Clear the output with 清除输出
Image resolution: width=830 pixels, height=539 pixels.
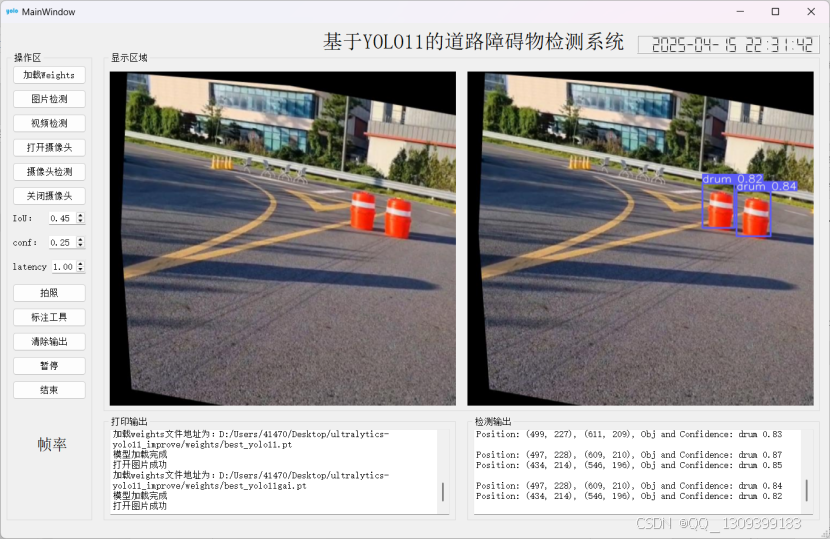pos(49,342)
